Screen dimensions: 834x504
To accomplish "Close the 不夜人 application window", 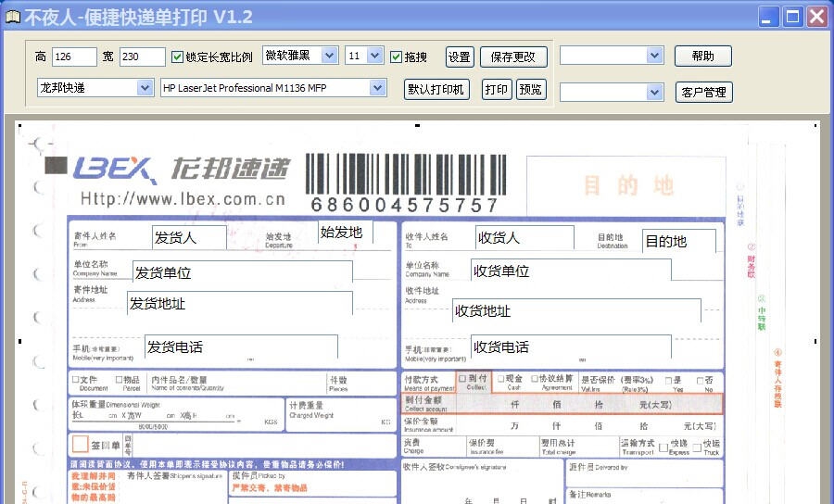I will point(817,17).
